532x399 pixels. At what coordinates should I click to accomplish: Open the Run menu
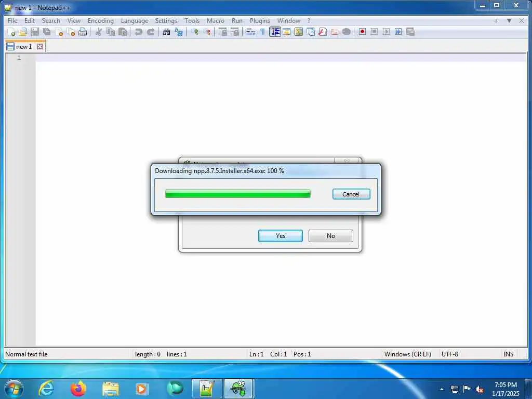[237, 21]
